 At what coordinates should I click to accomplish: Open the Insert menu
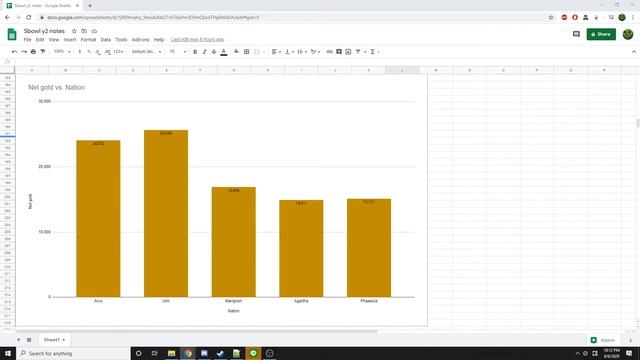point(70,40)
